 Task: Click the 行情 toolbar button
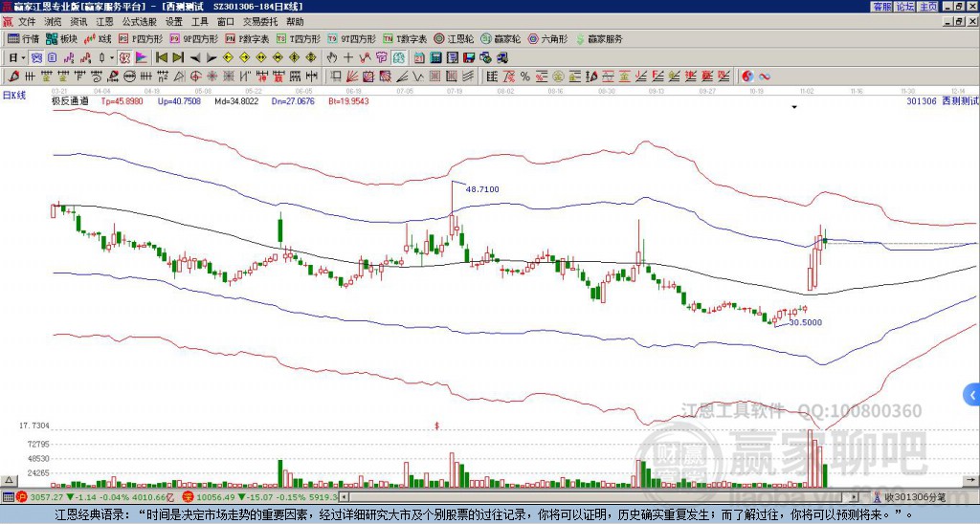pos(24,38)
